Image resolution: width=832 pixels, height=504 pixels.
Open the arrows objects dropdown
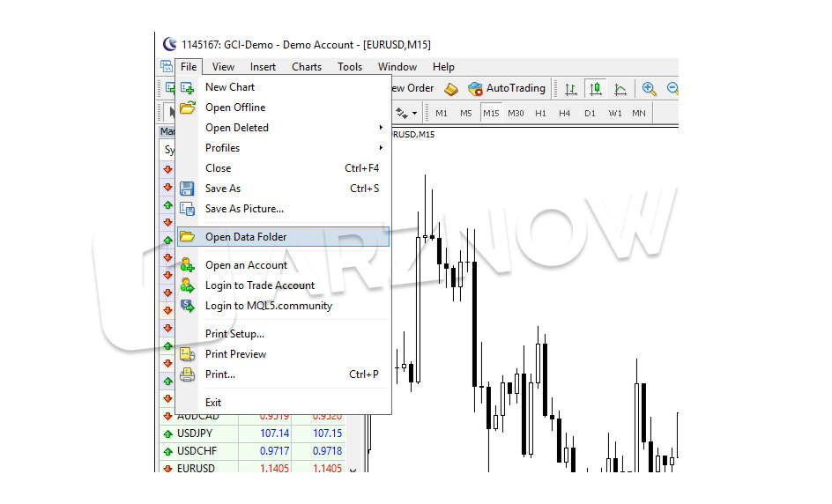pos(414,113)
